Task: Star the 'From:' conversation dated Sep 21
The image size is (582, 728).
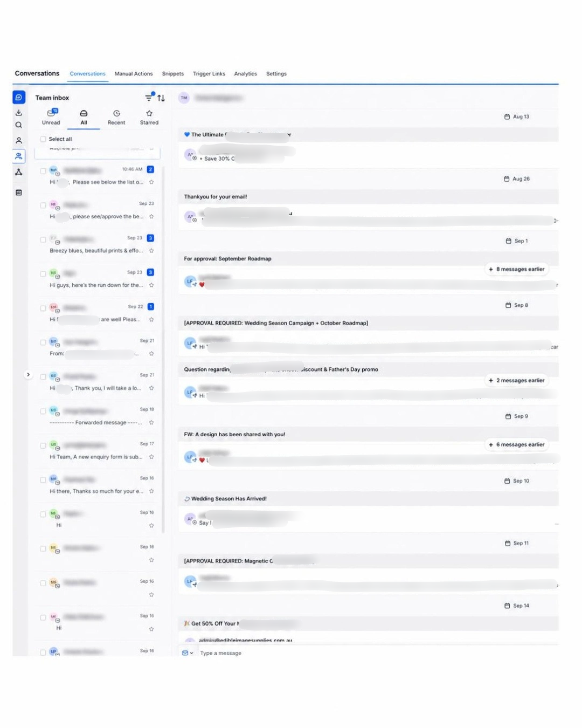Action: pyautogui.click(x=151, y=354)
